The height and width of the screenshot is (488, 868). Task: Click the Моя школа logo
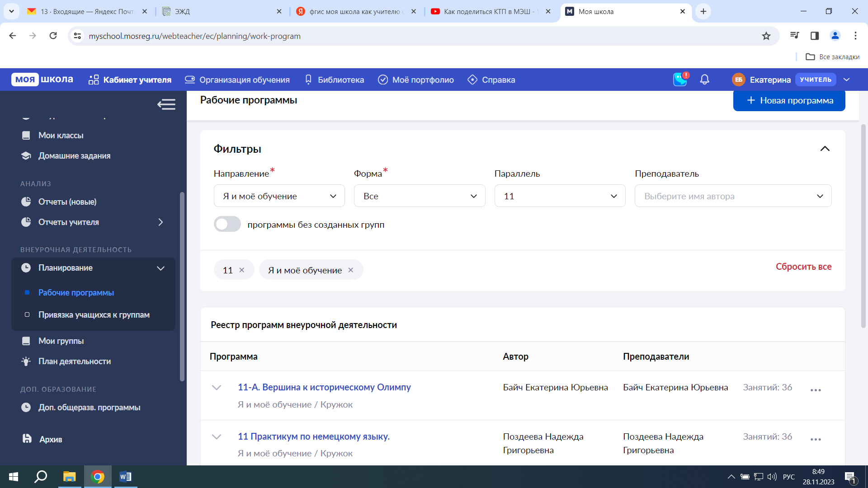point(42,80)
